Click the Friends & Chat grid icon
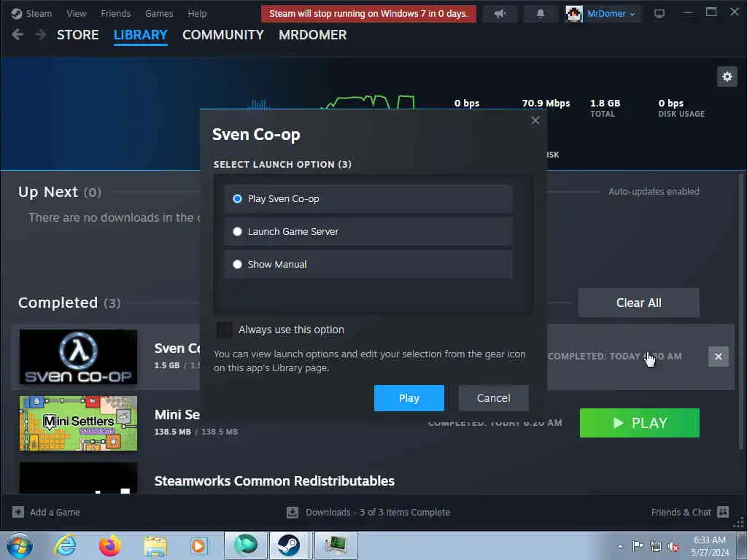The height and width of the screenshot is (560, 747). [x=723, y=512]
